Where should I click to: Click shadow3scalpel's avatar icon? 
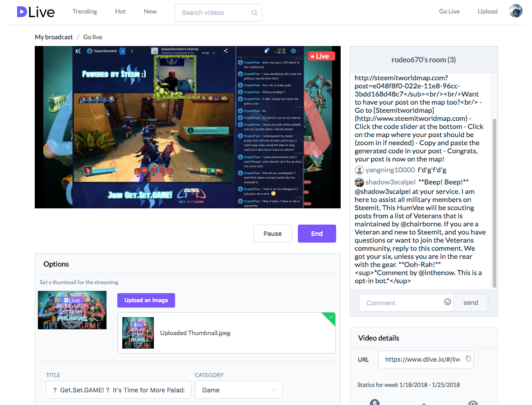[x=359, y=182]
